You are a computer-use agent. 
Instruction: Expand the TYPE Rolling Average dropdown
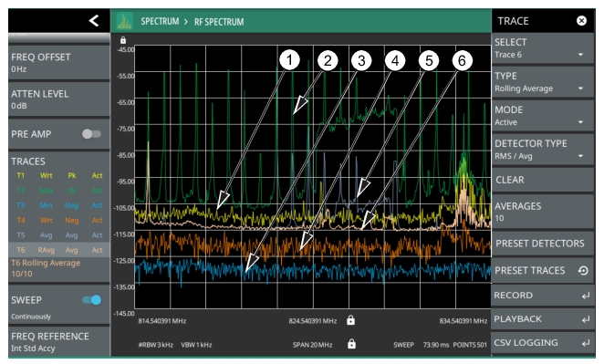542,82
